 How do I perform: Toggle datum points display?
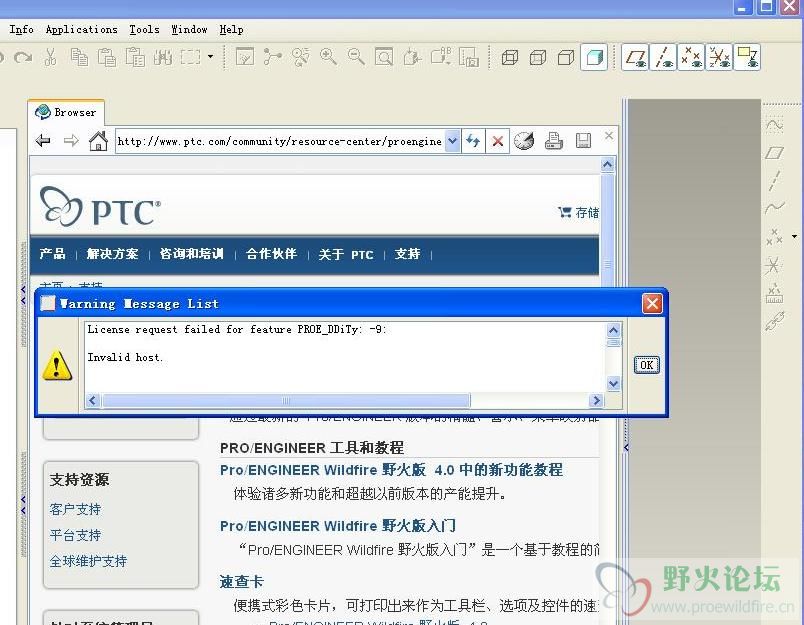click(691, 57)
